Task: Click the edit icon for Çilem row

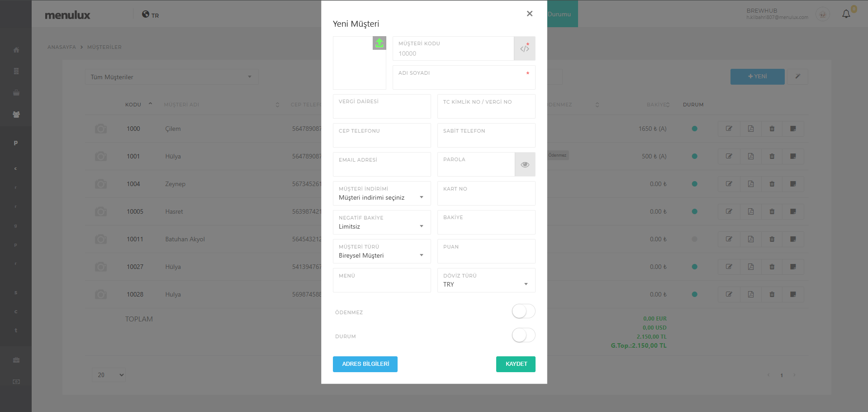Action: 729,129
